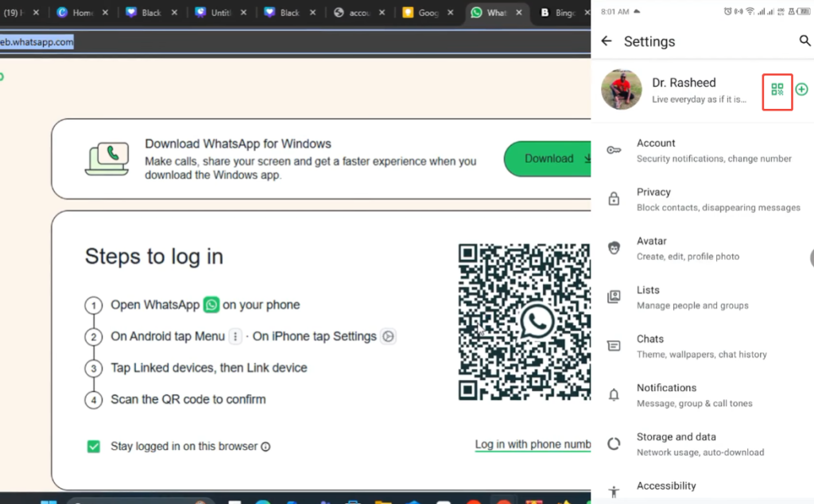This screenshot has width=814, height=504.
Task: Tap the Wi-Fi icon in phone status bar
Action: tap(750, 11)
